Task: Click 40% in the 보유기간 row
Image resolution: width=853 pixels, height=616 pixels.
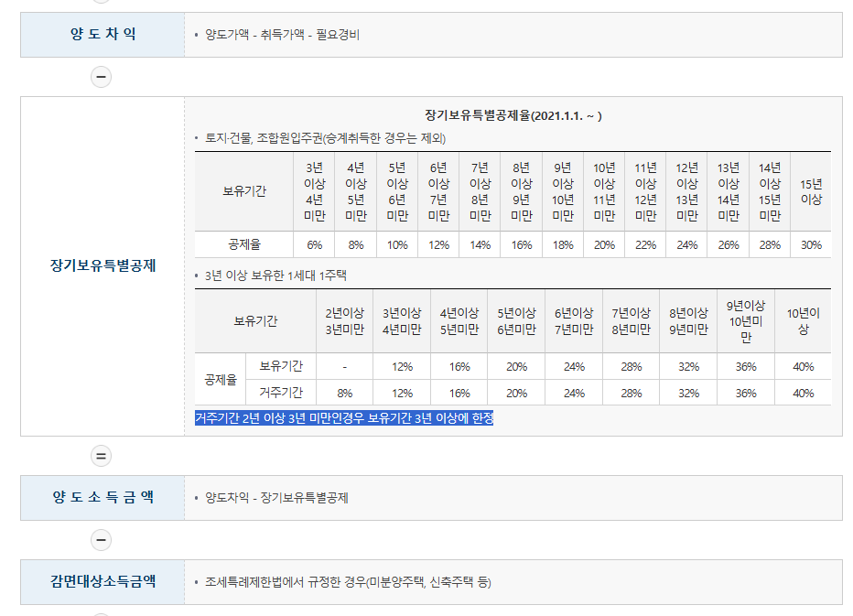Action: coord(803,367)
